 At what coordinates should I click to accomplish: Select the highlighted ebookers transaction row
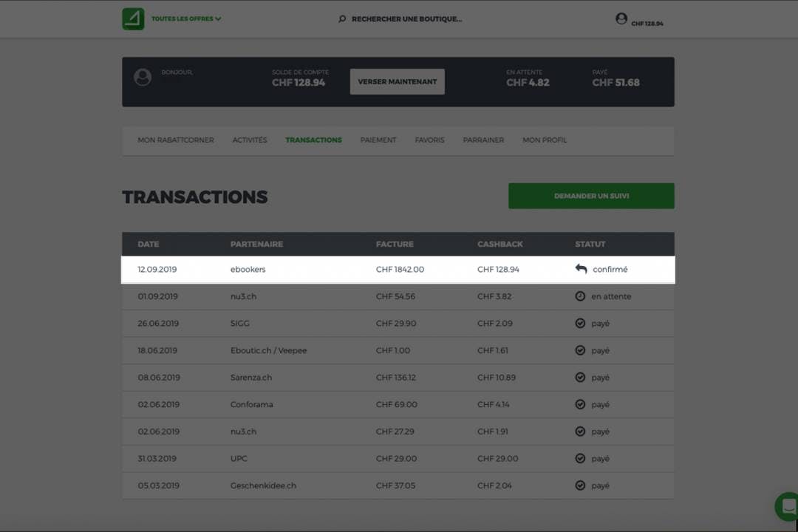pos(332,269)
